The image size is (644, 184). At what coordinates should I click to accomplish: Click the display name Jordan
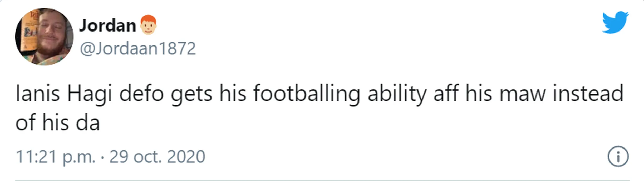[107, 25]
